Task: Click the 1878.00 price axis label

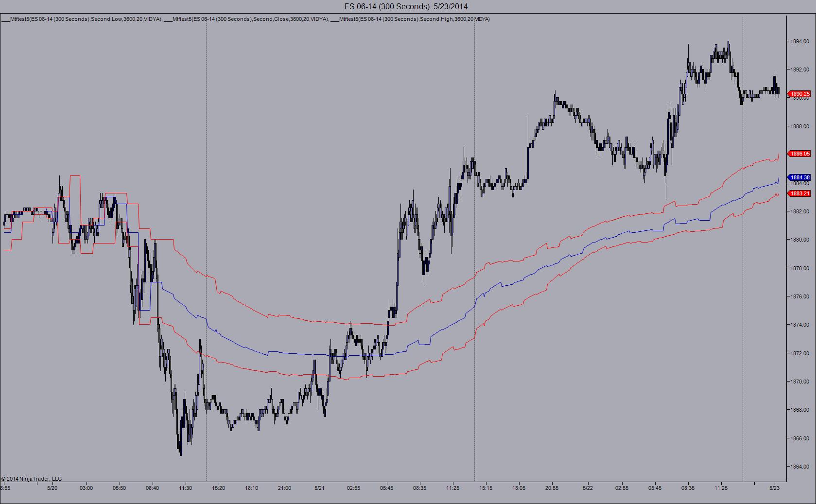Action: click(x=800, y=268)
